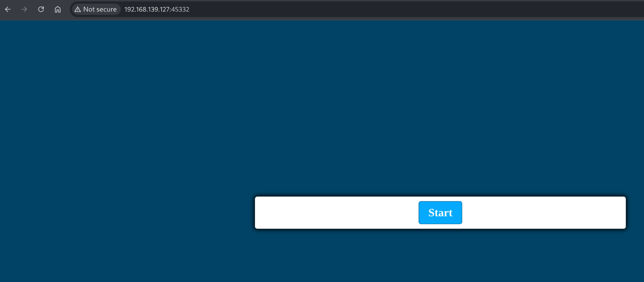Click the warning triangle security icon
Image resolution: width=644 pixels, height=282 pixels.
pos(78,9)
